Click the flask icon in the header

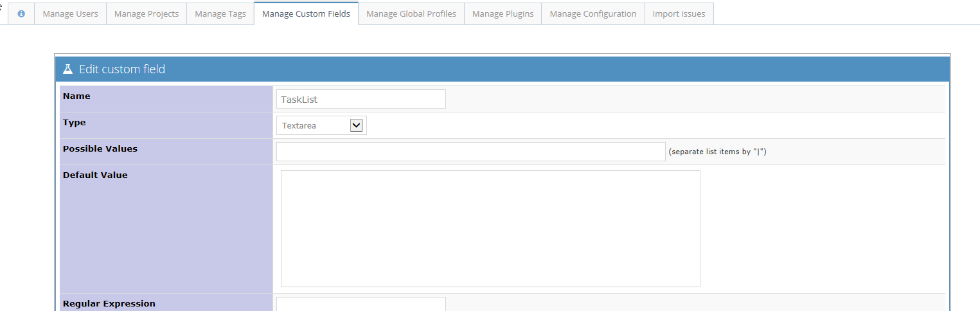(x=67, y=69)
